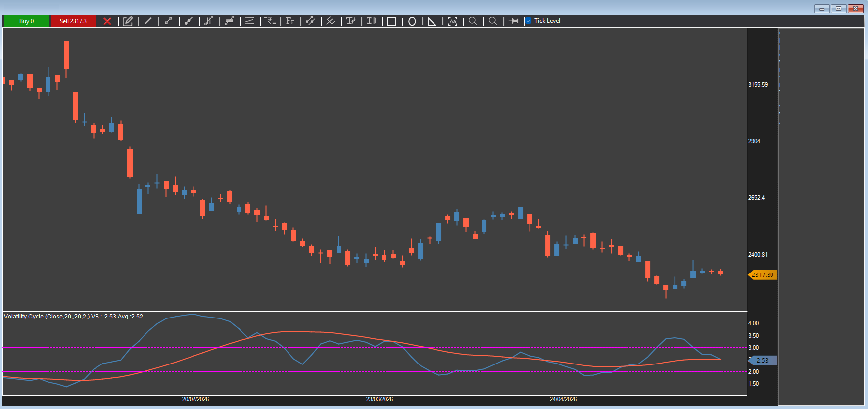Select the vertical bars time zone tool
Image resolution: width=868 pixels, height=409 pixels.
[x=371, y=21]
